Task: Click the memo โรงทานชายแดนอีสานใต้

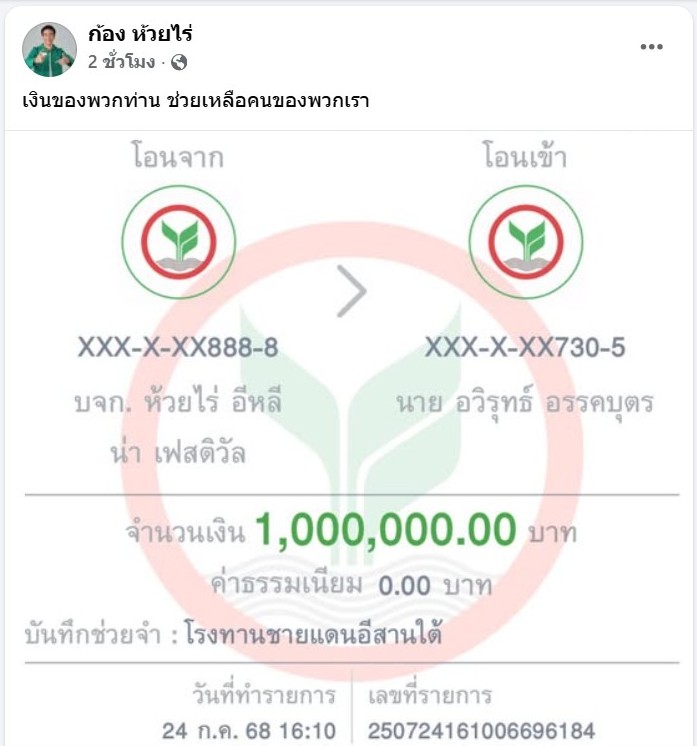Action: pyautogui.click(x=313, y=634)
